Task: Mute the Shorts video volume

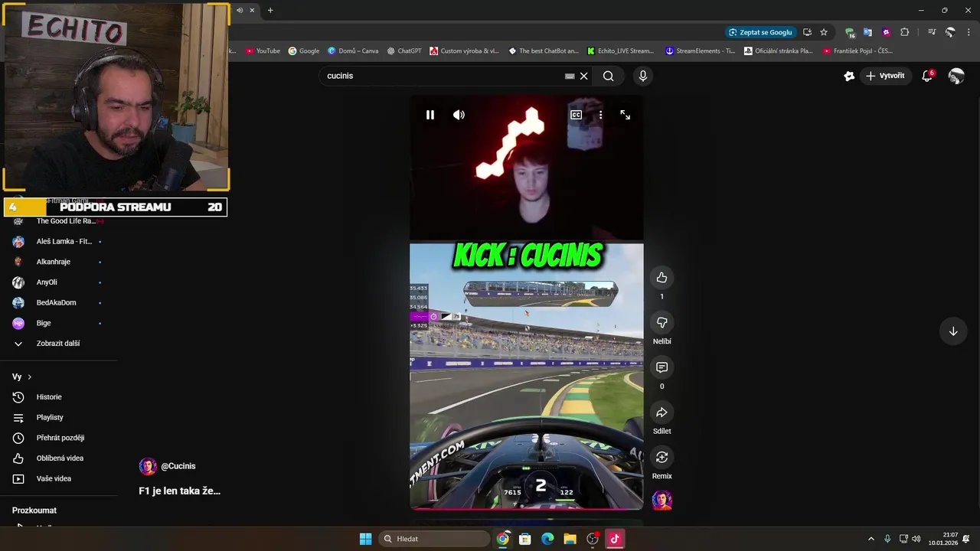Action: point(459,115)
